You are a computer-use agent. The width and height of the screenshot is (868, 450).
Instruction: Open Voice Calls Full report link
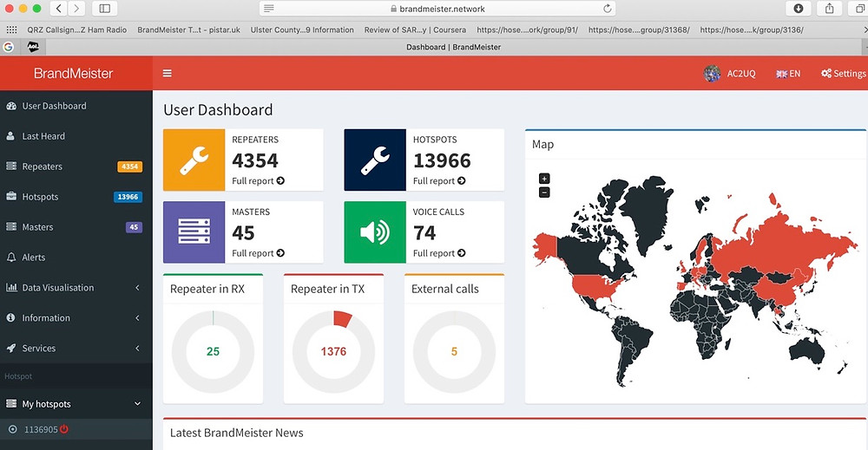pos(439,253)
